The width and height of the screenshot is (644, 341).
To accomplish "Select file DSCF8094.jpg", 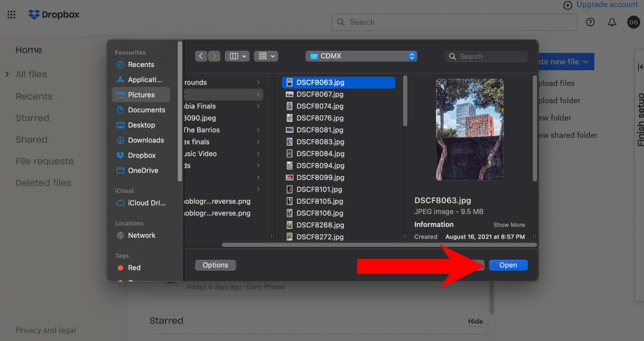I will click(x=339, y=166).
